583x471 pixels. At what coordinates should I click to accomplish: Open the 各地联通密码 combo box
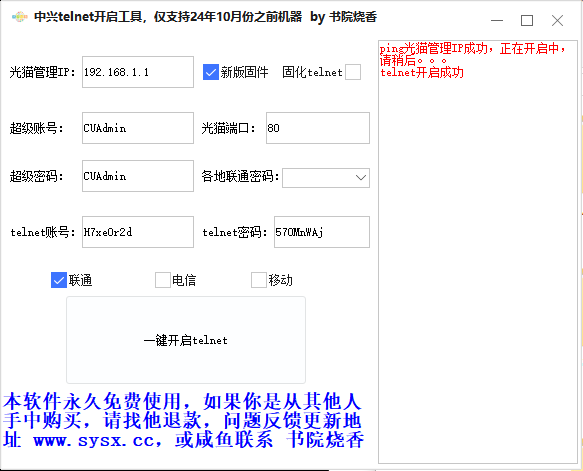[x=326, y=178]
